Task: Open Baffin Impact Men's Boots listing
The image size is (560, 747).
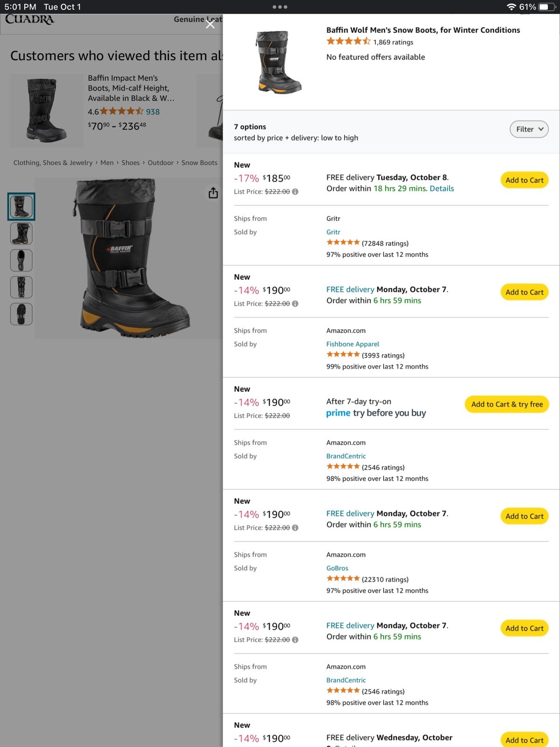Action: tap(131, 88)
